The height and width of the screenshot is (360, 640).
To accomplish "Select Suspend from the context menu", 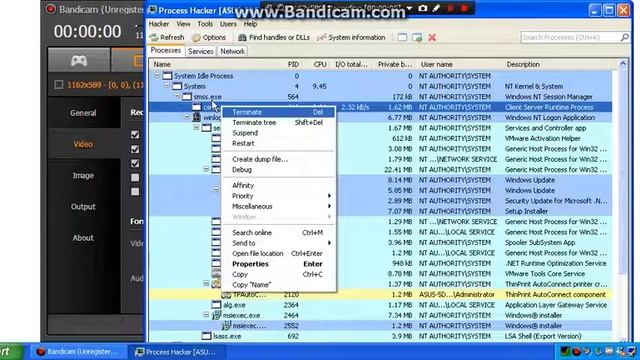I will click(279, 133).
